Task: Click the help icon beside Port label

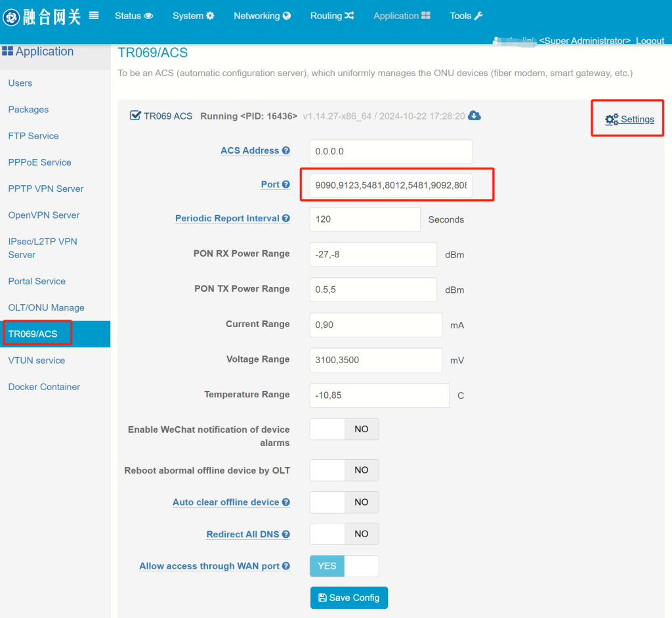Action: pyautogui.click(x=286, y=185)
